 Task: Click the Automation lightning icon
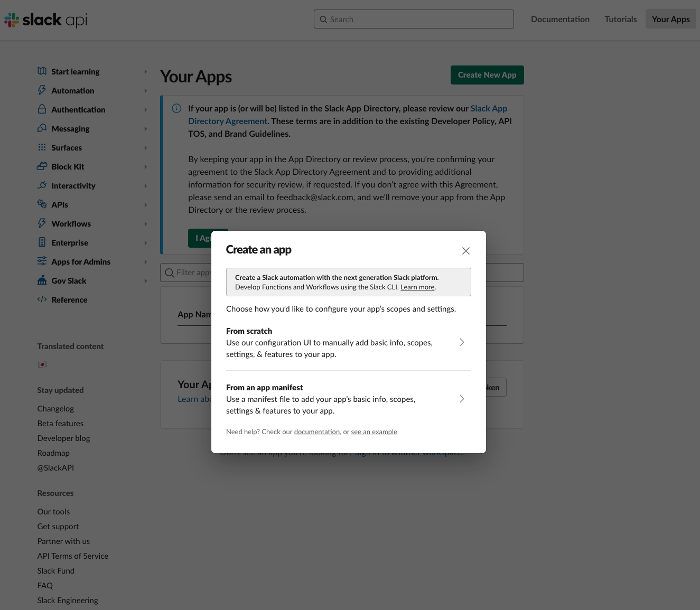(x=42, y=90)
